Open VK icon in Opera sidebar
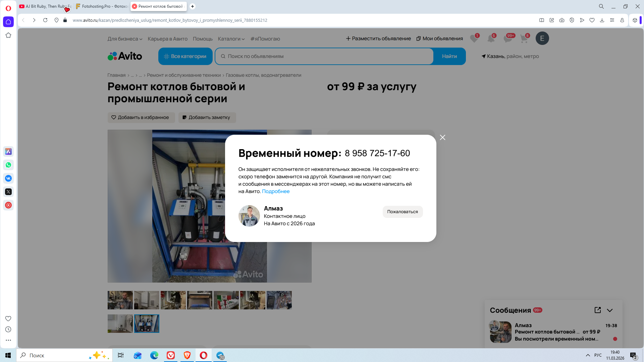Screen dimensions: 644x362 tap(8, 178)
